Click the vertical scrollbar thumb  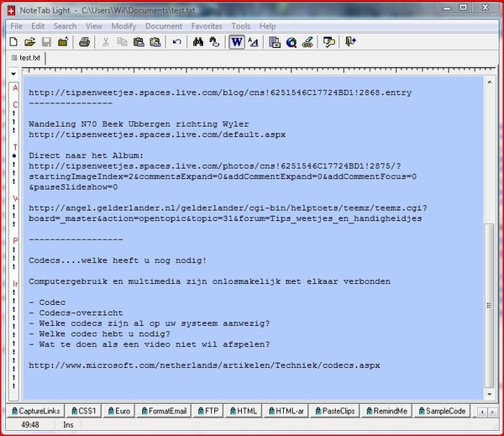click(489, 306)
